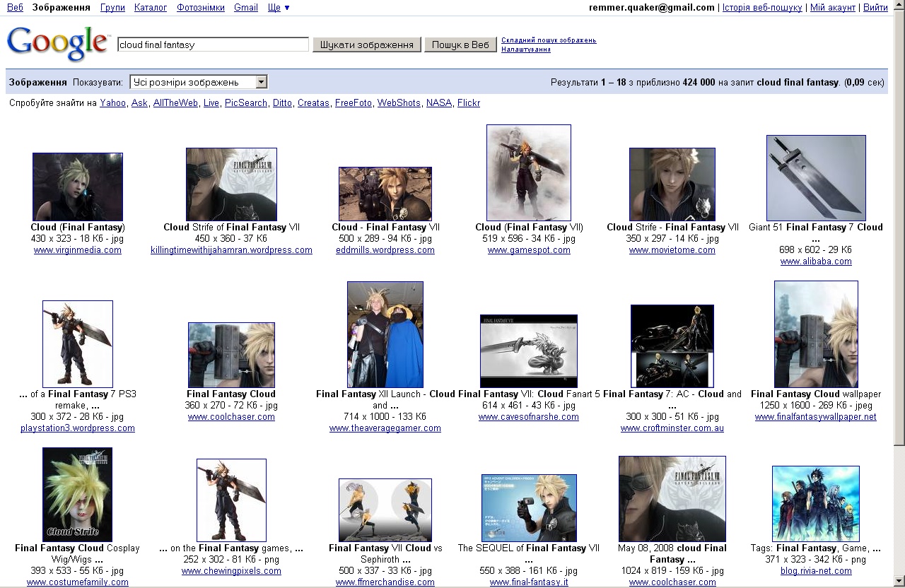Open the eddmills.wordpress.com thumbnail
Viewport: 905px width, 588px height.
tap(385, 194)
